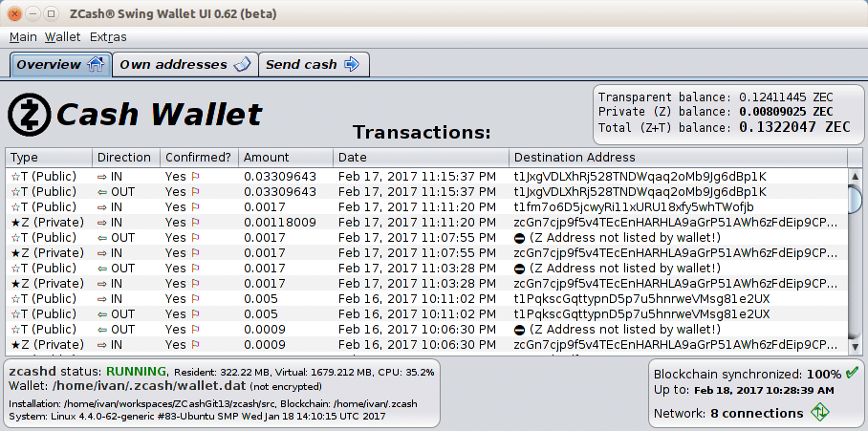
Task: Click the confirmed flag icon in 11:11:20 PM Z (Private) row
Action: tap(194, 223)
